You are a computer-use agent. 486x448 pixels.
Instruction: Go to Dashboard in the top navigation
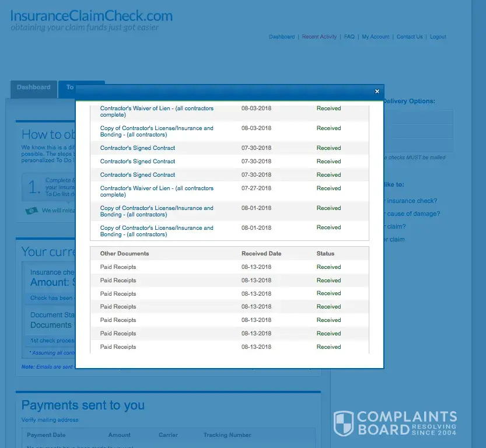point(282,37)
